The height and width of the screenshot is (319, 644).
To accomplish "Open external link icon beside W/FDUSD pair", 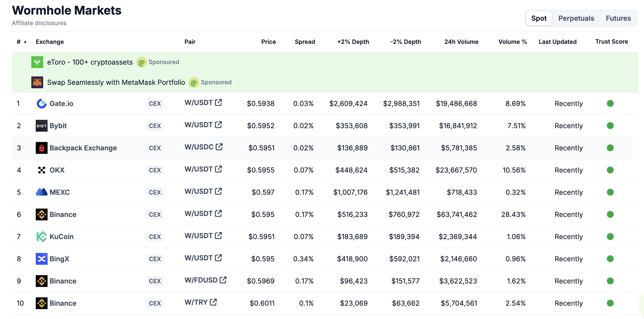I will click(x=223, y=280).
